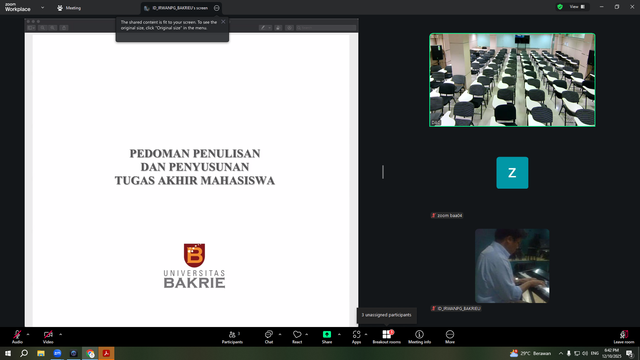Open video options arrow next to Video
Image resolution: width=640 pixels, height=360 pixels.
[x=60, y=334]
